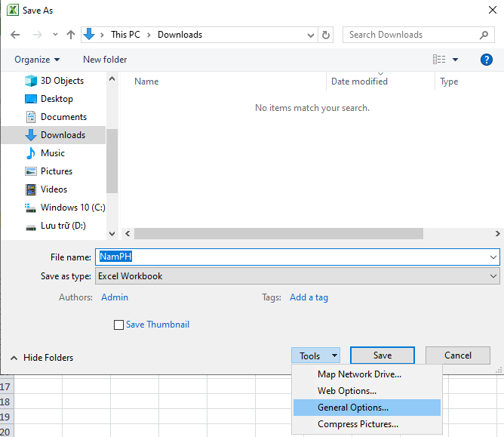Open the Organize menu
This screenshot has height=437, width=504.
point(37,60)
